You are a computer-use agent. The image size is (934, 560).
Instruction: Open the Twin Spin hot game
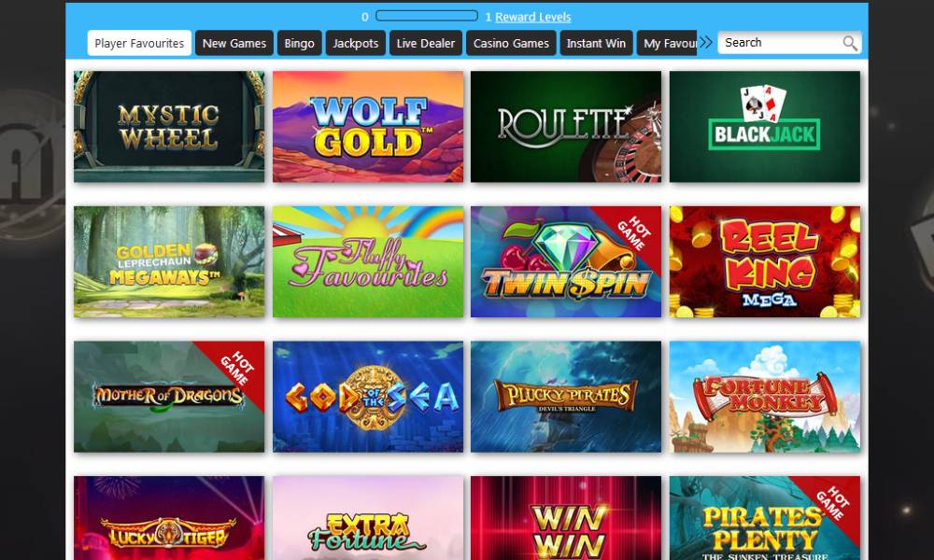click(x=566, y=262)
